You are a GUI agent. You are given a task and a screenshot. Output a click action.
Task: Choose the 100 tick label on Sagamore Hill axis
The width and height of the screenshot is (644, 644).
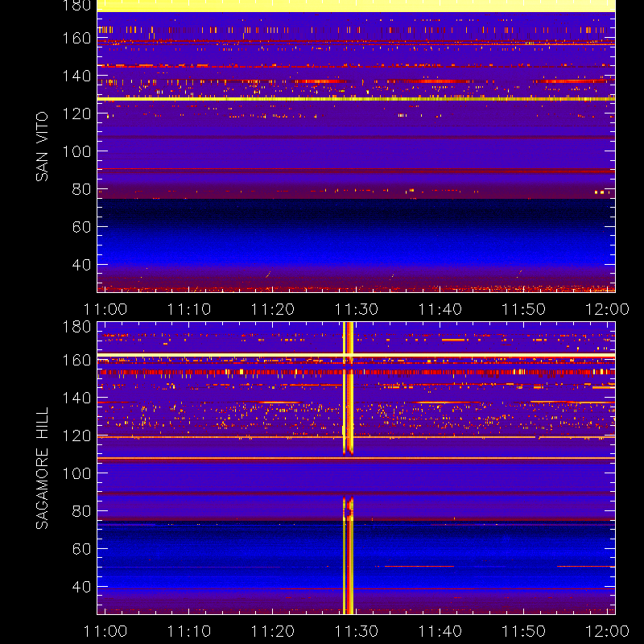point(76,473)
